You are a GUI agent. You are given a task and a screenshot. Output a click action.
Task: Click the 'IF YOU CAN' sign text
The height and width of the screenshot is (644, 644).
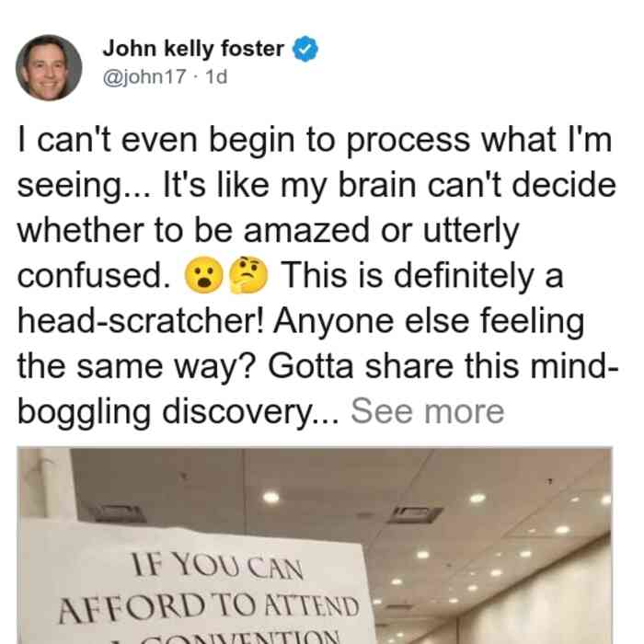click(x=217, y=566)
